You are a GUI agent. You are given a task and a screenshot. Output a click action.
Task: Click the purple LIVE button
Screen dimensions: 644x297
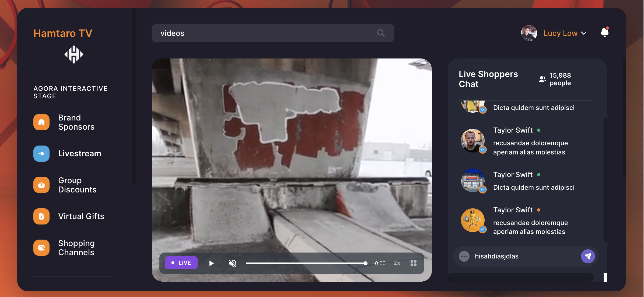point(181,263)
